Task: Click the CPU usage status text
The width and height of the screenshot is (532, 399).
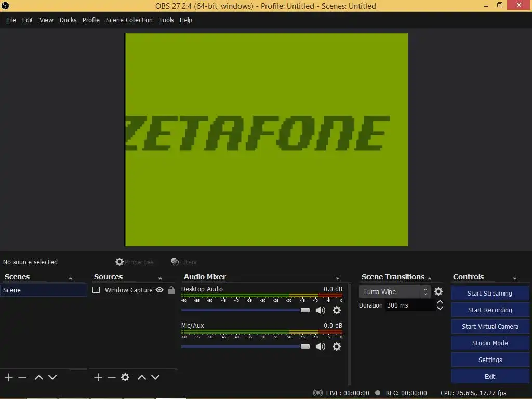Action: click(x=473, y=393)
